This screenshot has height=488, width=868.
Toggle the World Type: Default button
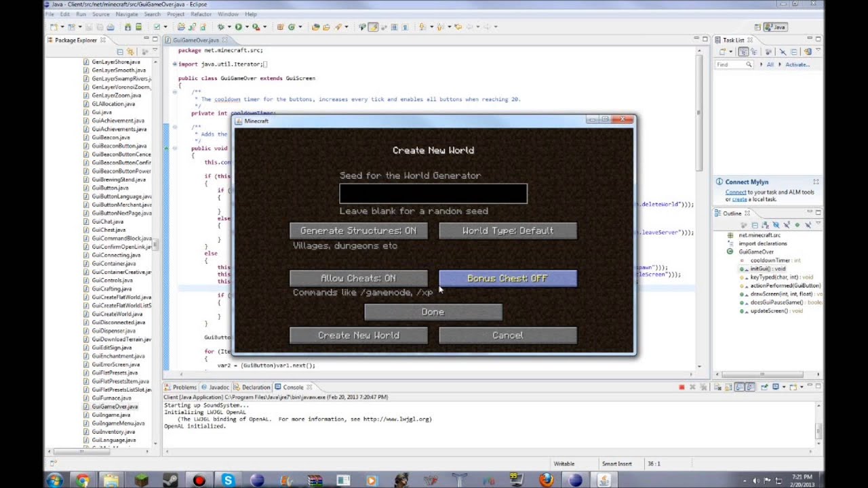(x=508, y=230)
